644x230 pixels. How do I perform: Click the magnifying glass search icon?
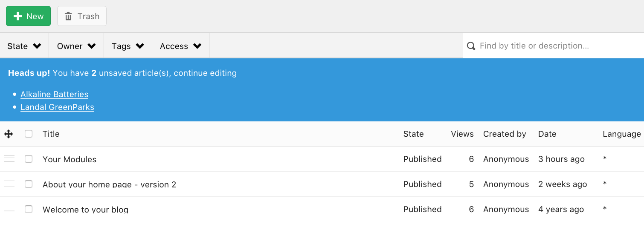(471, 46)
